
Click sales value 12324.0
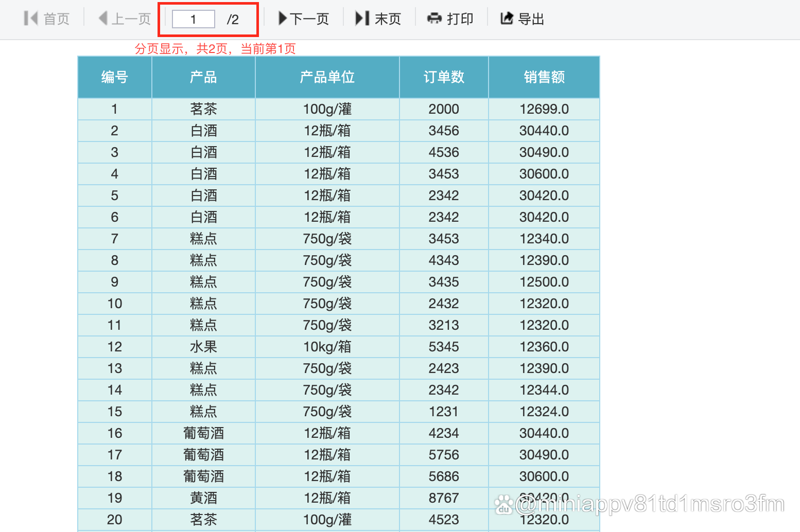(544, 412)
